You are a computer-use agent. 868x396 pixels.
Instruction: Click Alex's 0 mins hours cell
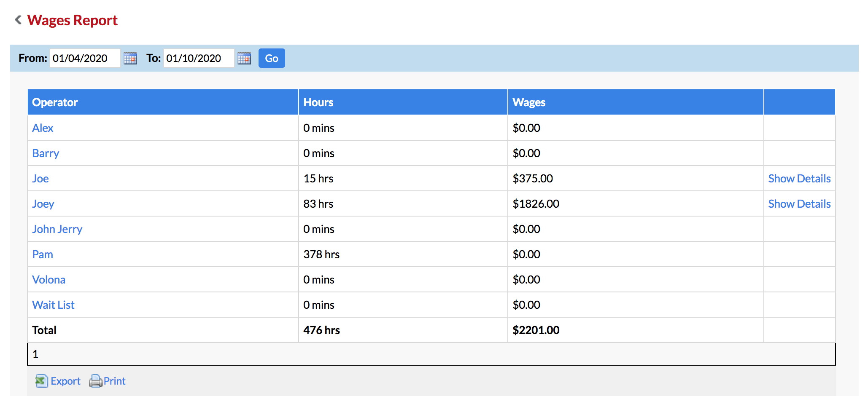(403, 128)
